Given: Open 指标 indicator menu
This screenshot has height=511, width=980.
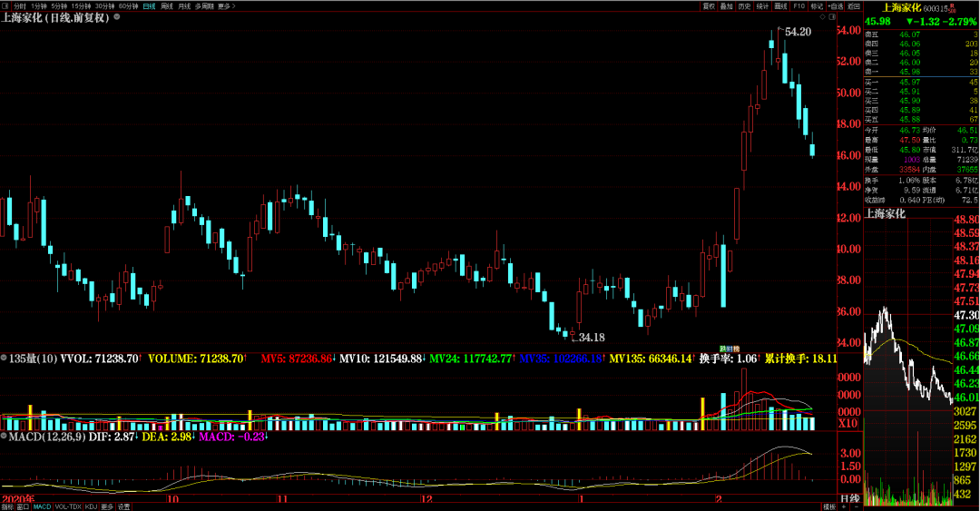Looking at the screenshot, I should [x=7, y=506].
